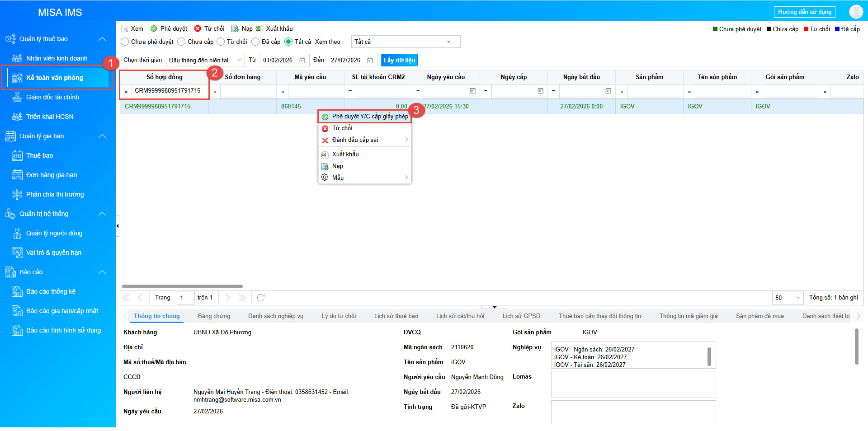
Task: Open the Xem theo dropdown
Action: [405, 42]
